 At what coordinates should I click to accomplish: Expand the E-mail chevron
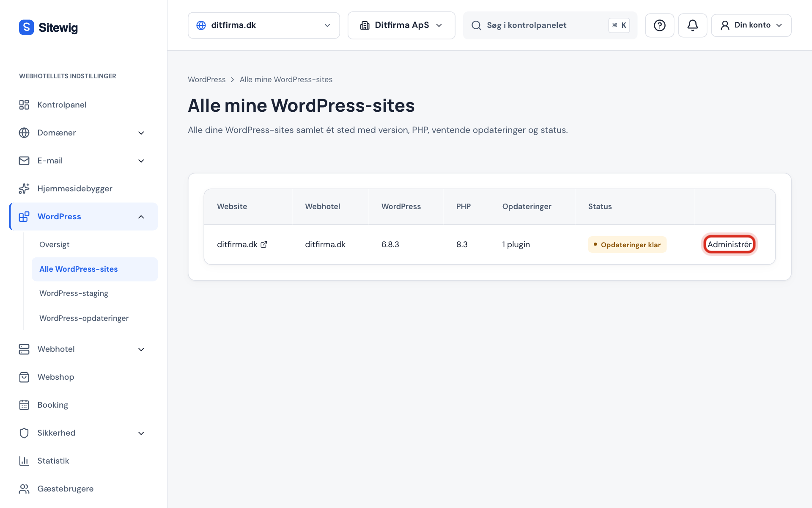point(141,161)
